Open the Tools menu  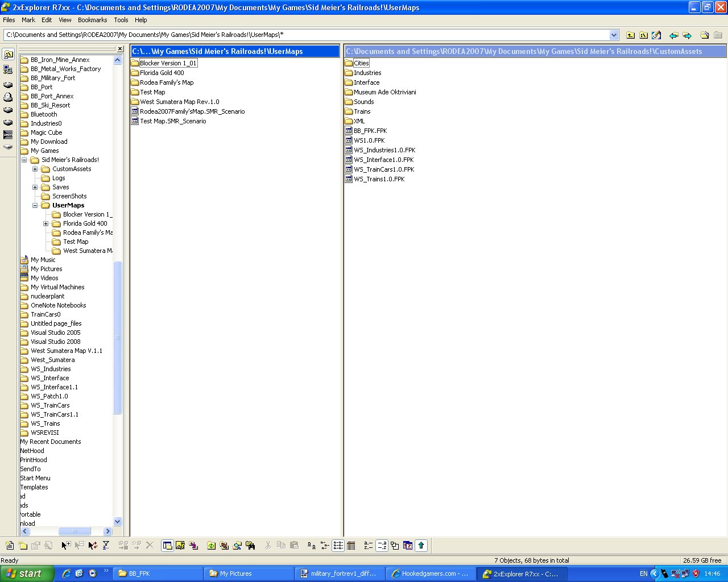[121, 20]
